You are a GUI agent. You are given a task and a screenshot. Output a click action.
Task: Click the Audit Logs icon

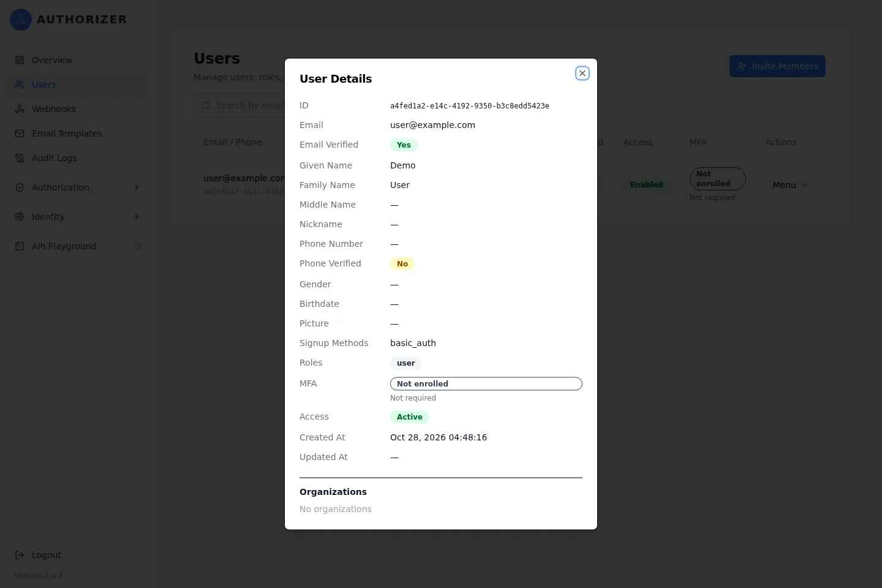pyautogui.click(x=20, y=158)
